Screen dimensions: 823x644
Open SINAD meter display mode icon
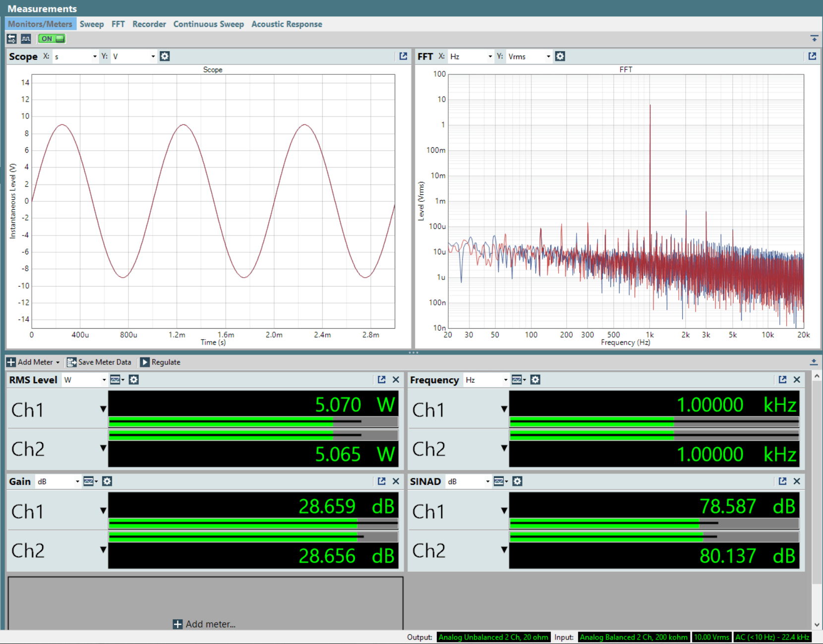501,481
